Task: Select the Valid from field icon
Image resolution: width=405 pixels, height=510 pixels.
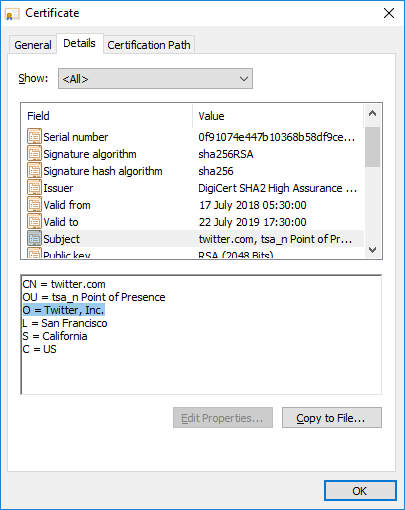Action: click(34, 205)
